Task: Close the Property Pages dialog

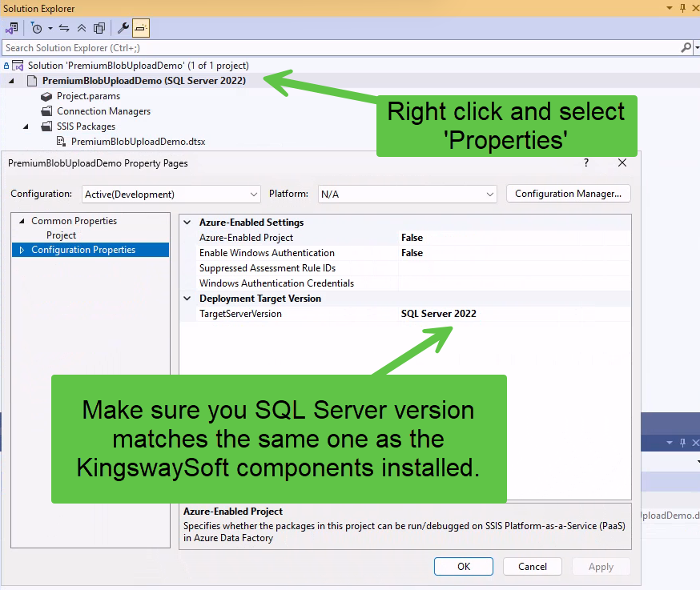Action: pyautogui.click(x=622, y=163)
